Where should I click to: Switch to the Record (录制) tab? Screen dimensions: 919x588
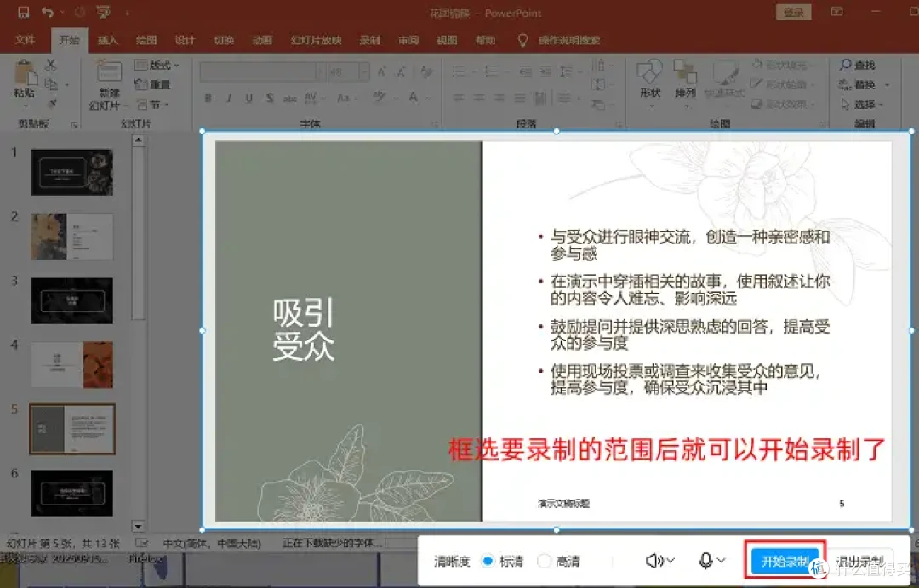(370, 40)
